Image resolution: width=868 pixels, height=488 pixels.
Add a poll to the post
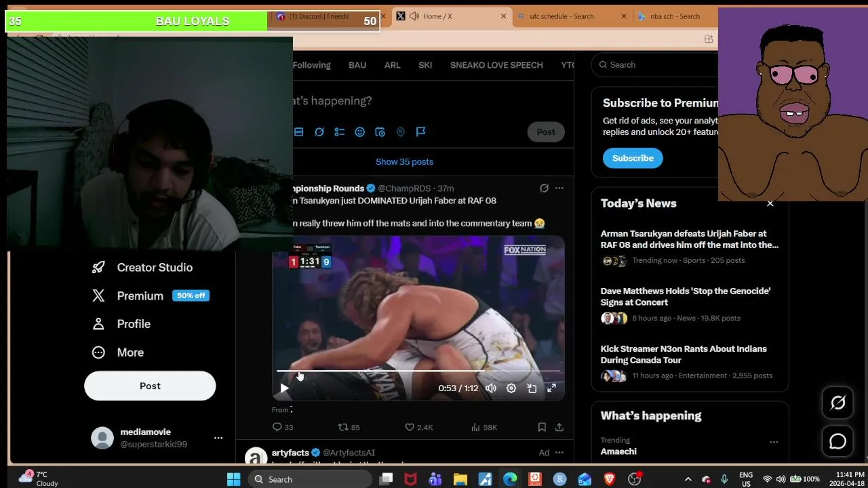click(340, 132)
